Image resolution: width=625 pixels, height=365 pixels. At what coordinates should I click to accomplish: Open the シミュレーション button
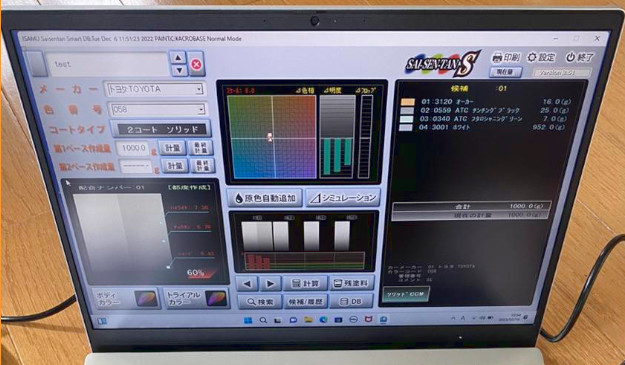pyautogui.click(x=343, y=197)
